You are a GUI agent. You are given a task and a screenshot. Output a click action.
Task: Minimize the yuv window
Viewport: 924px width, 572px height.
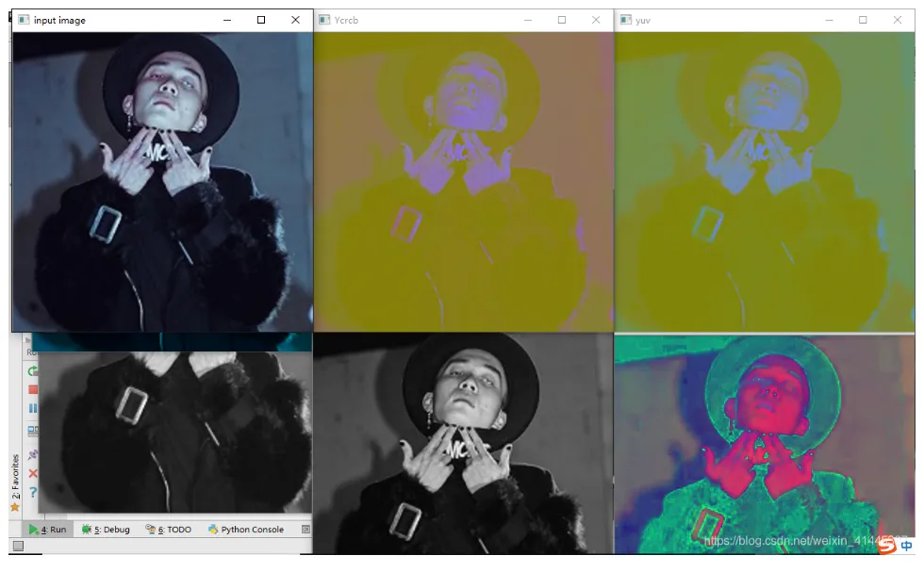[x=829, y=20]
